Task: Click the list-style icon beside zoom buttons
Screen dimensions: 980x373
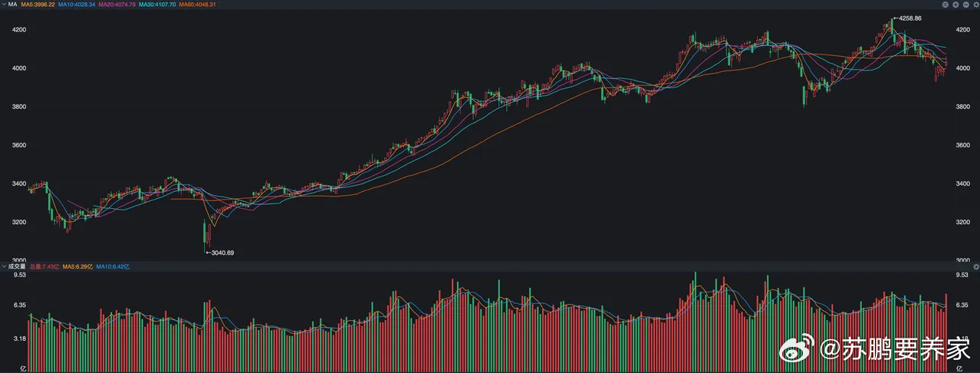Action: click(x=945, y=5)
